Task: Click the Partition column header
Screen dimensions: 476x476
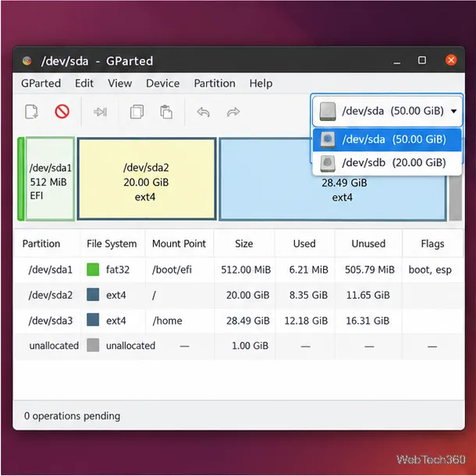Action: [41, 243]
